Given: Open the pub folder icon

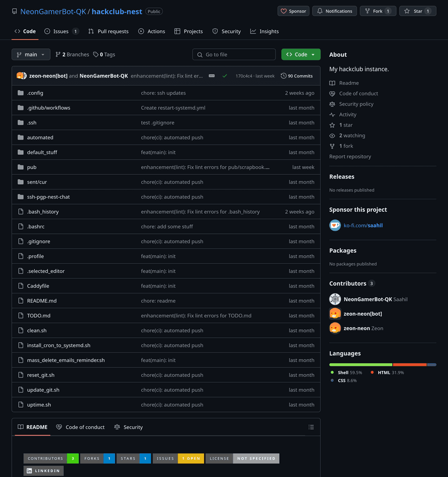Looking at the screenshot, I should click(x=21, y=167).
